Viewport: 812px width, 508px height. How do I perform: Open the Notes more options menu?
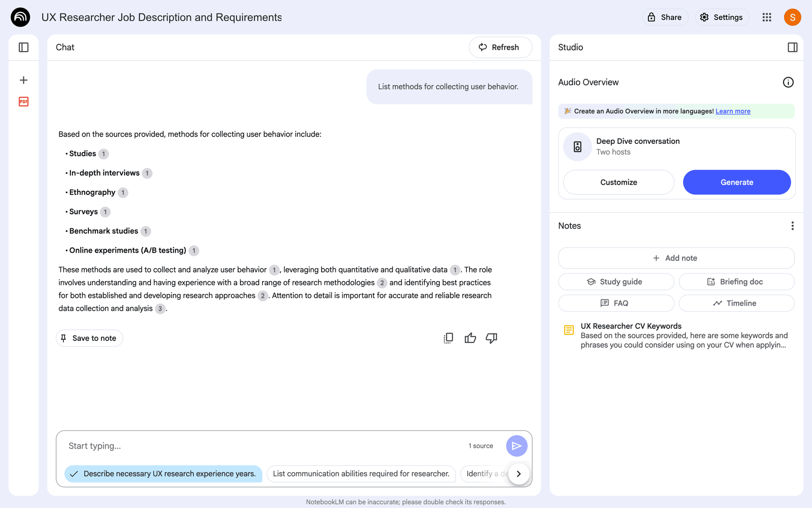tap(793, 226)
